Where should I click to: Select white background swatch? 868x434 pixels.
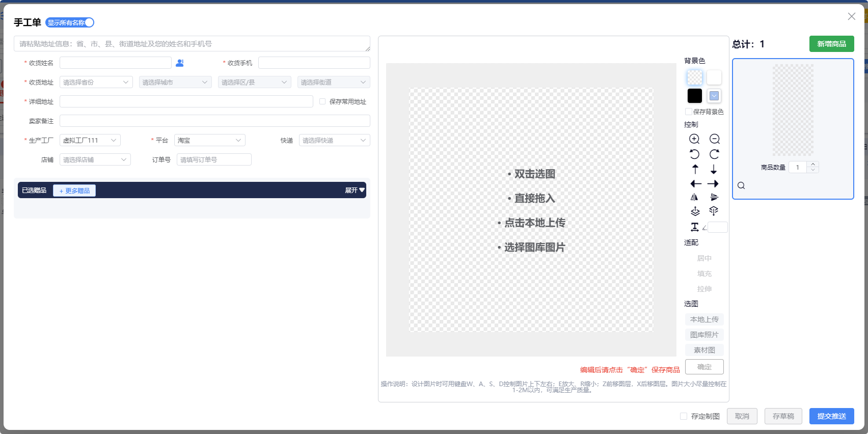click(714, 77)
